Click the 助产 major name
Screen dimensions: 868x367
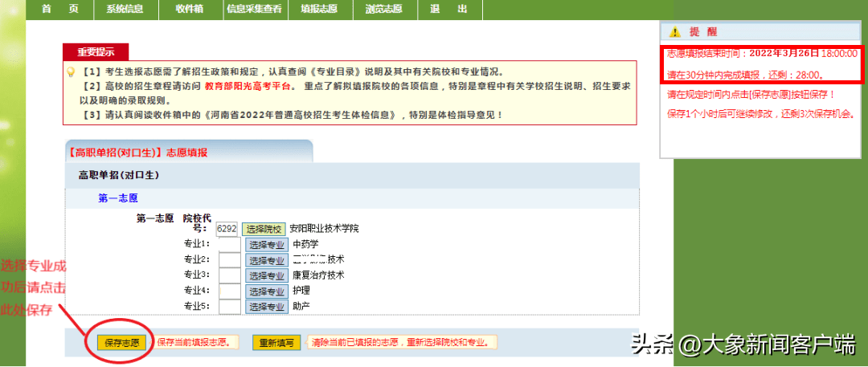[x=301, y=306]
